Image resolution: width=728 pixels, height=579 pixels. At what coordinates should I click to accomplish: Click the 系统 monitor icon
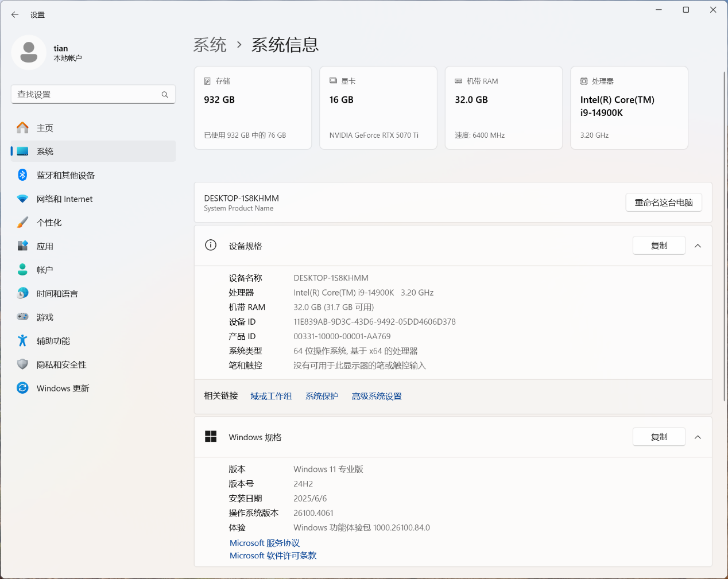(x=22, y=151)
